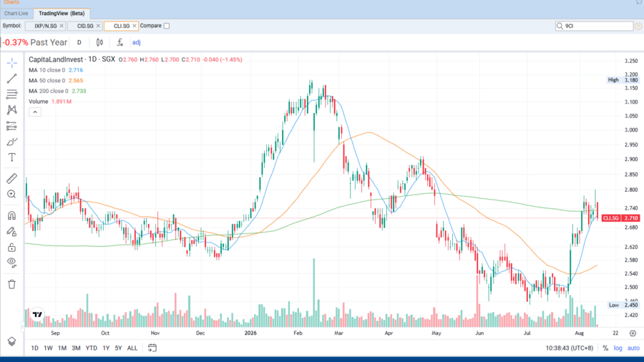Click the MA 10 close indicator legend
The height and width of the screenshot is (362, 644).
point(56,70)
